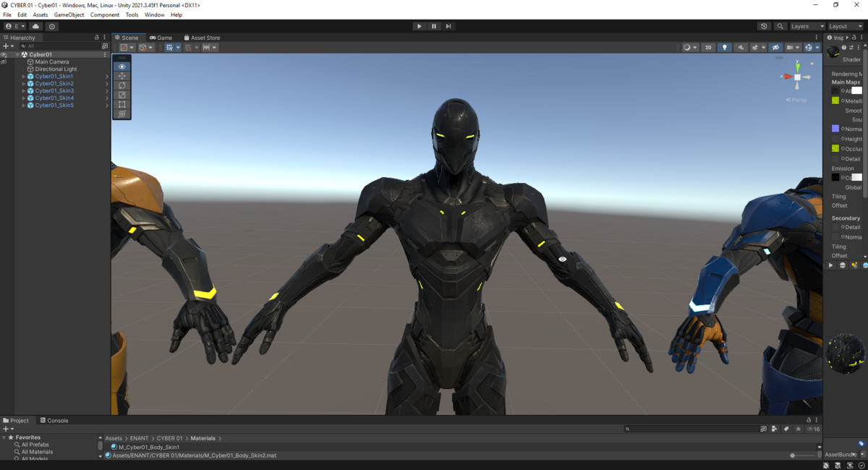Click the Step frame button
Viewport: 868px width, 470px height.
[449, 26]
